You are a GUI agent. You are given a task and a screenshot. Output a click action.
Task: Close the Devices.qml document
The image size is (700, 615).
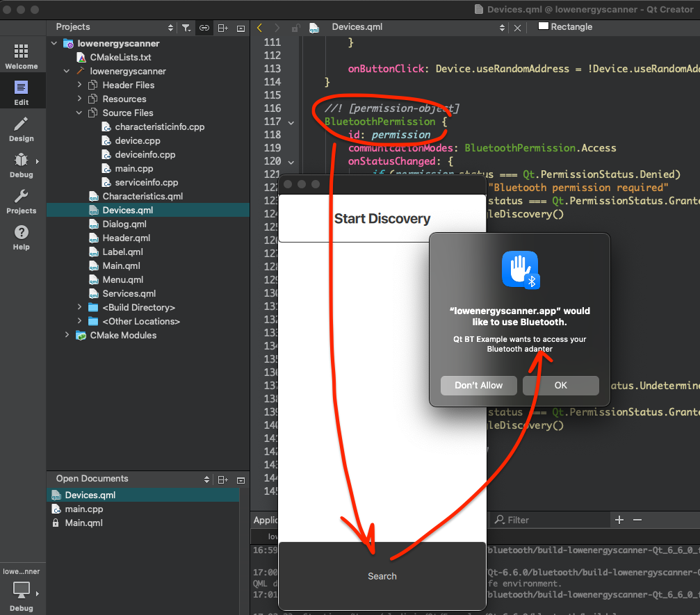tap(517, 28)
